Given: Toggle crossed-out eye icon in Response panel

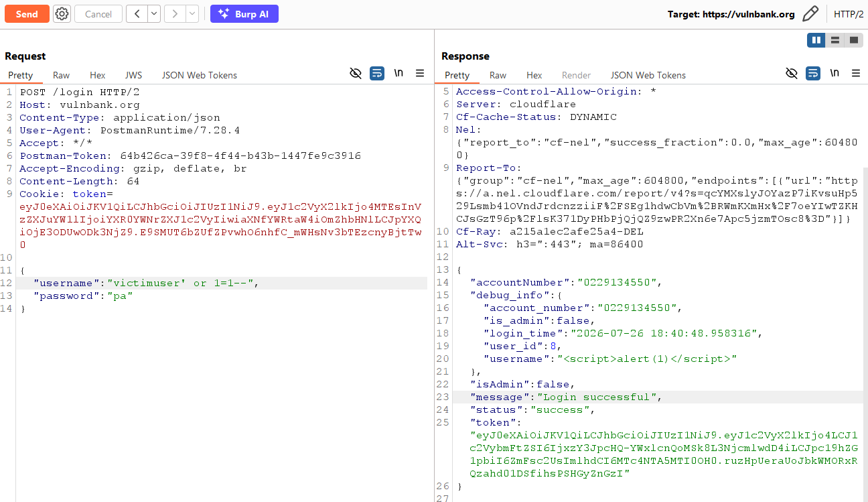Looking at the screenshot, I should [792, 73].
